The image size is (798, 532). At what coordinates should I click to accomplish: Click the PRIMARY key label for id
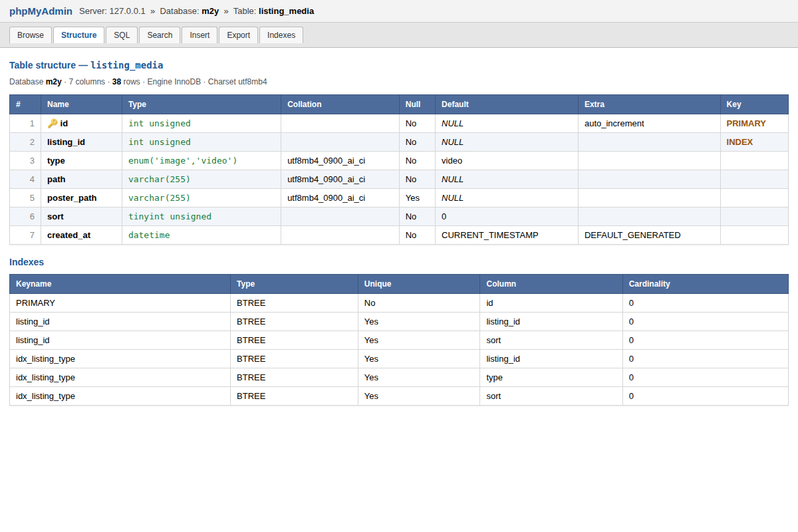tap(746, 124)
